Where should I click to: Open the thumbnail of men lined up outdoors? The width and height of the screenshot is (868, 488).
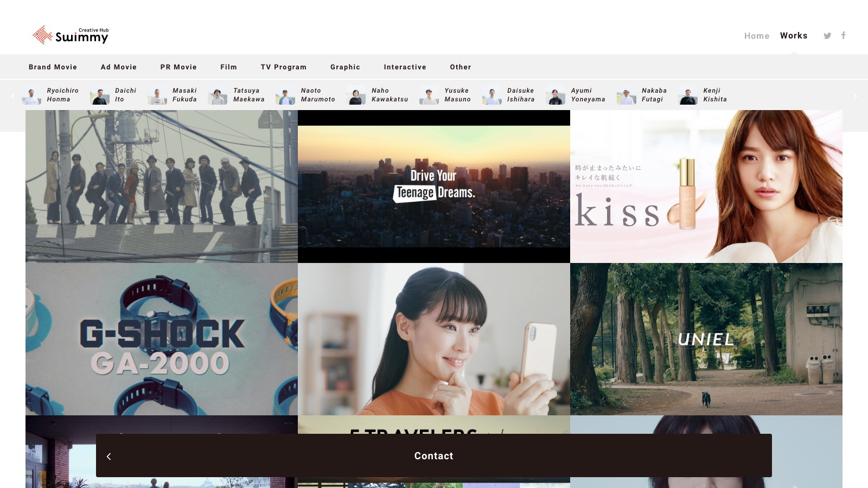click(162, 187)
